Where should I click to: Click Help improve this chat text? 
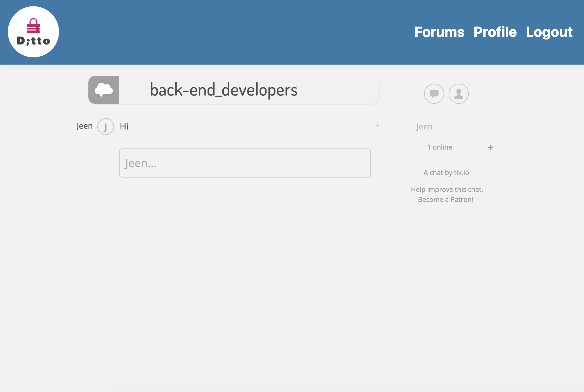coord(447,190)
